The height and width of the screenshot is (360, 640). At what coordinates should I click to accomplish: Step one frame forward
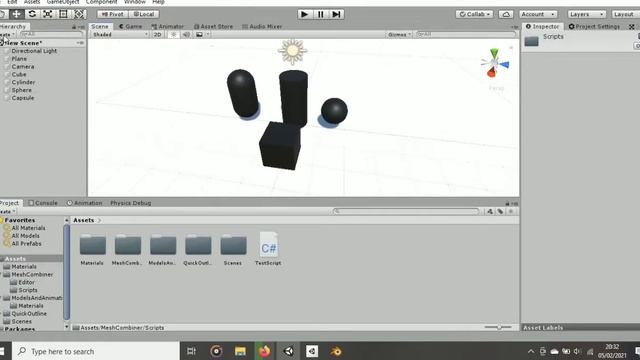point(336,14)
